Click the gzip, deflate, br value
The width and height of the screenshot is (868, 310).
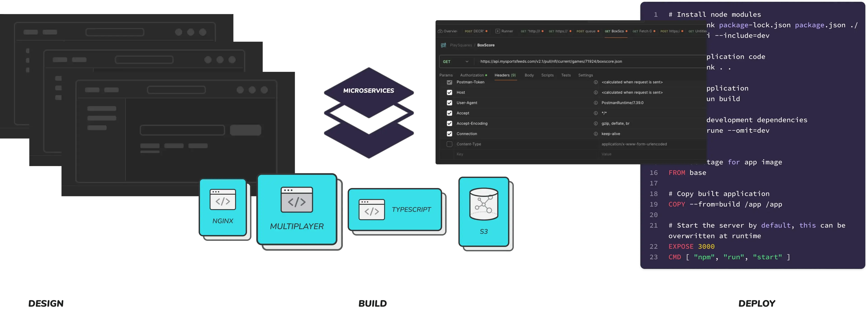click(x=615, y=123)
